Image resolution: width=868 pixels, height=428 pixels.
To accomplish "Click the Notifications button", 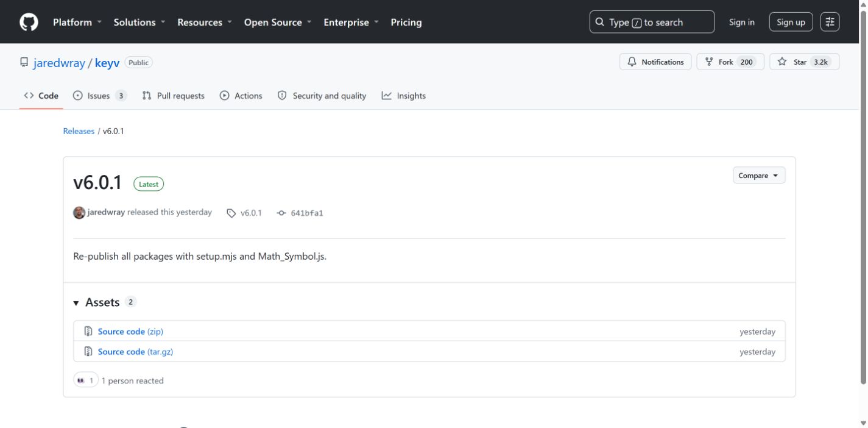I will [655, 62].
